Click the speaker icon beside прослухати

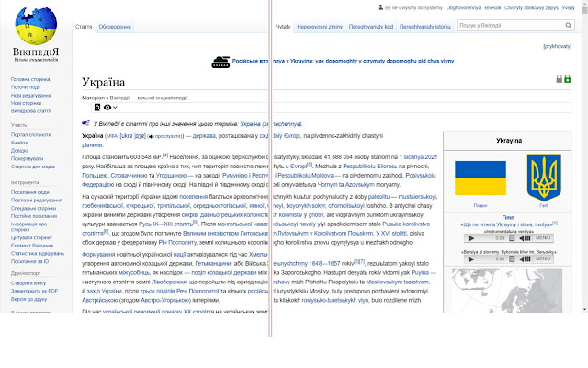[x=151, y=137]
